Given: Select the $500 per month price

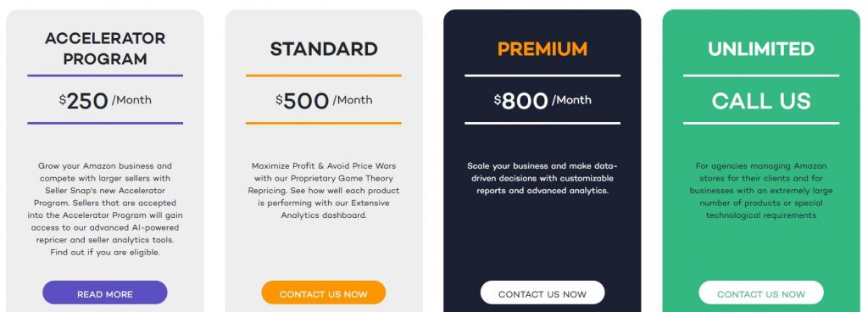Looking at the screenshot, I should pyautogui.click(x=324, y=101).
